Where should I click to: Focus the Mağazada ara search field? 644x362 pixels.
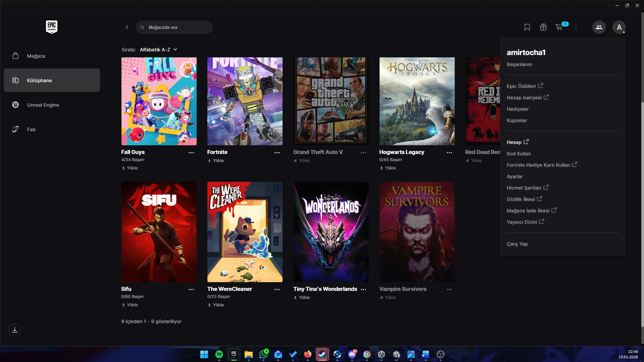click(174, 27)
